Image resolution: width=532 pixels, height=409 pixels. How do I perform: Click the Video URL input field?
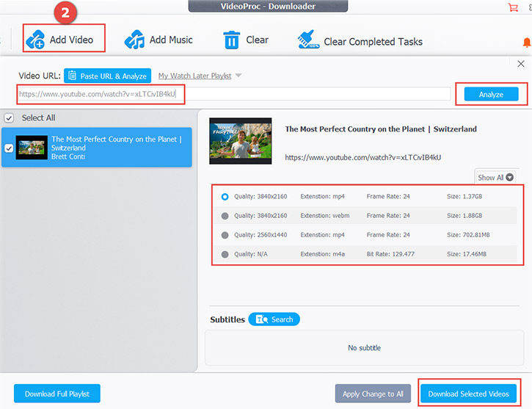click(234, 94)
